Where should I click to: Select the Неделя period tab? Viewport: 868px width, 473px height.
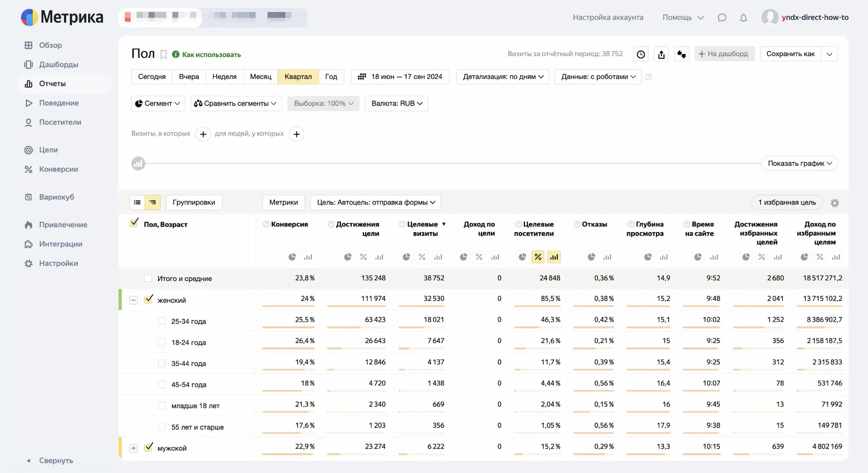tap(224, 77)
